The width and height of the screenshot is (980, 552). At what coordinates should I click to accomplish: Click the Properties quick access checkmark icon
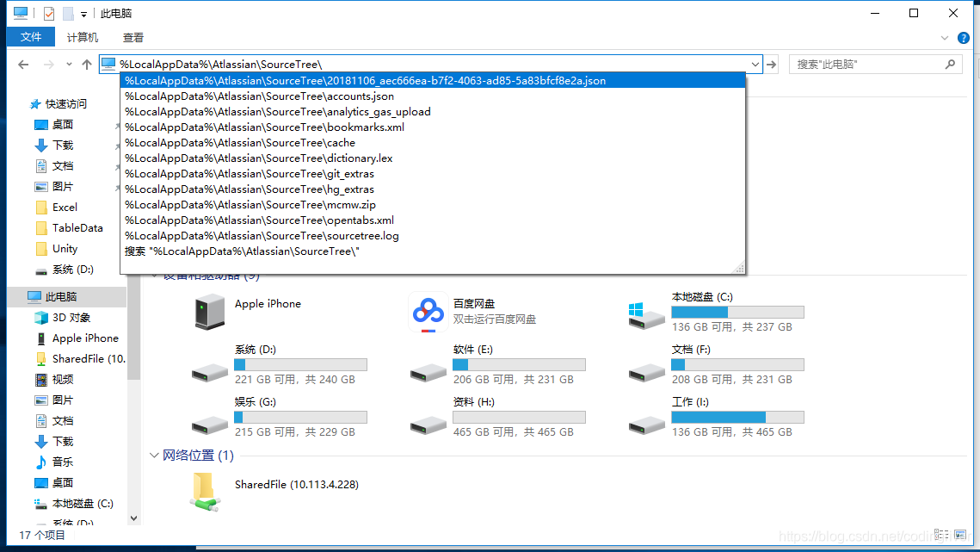tap(49, 13)
